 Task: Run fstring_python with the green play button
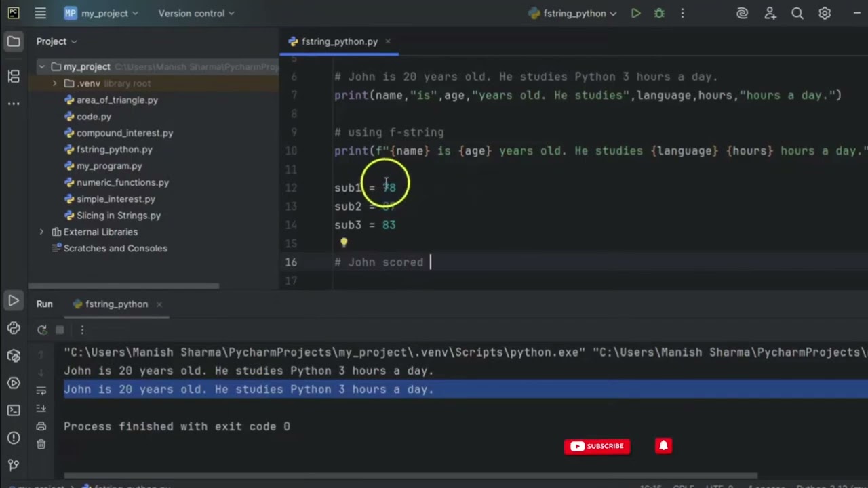(635, 13)
